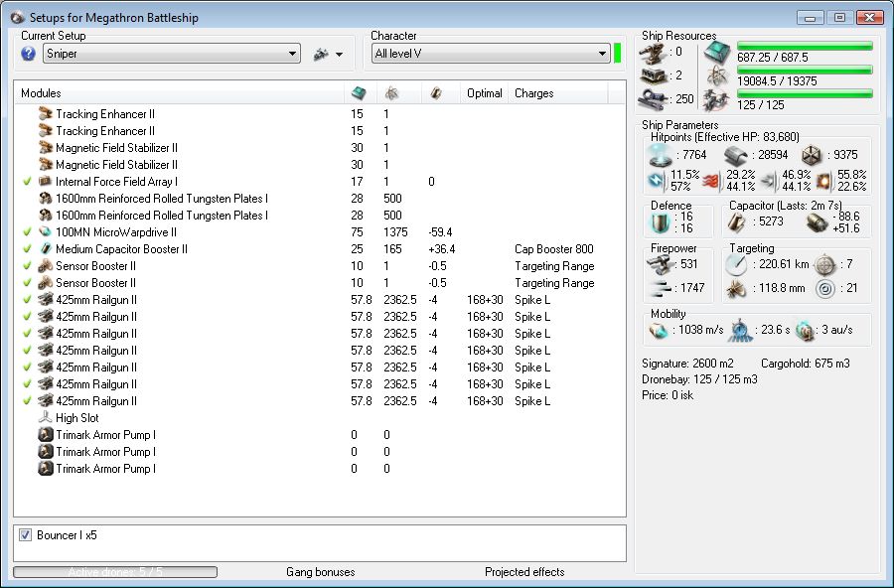Click the Active drones 5 / 5 slider

(x=114, y=572)
